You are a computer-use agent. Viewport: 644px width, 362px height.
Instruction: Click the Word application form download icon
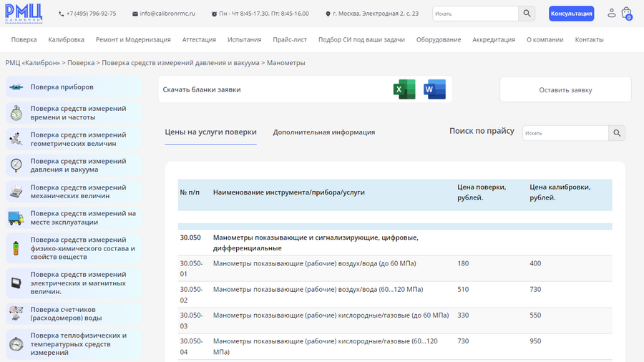point(434,89)
